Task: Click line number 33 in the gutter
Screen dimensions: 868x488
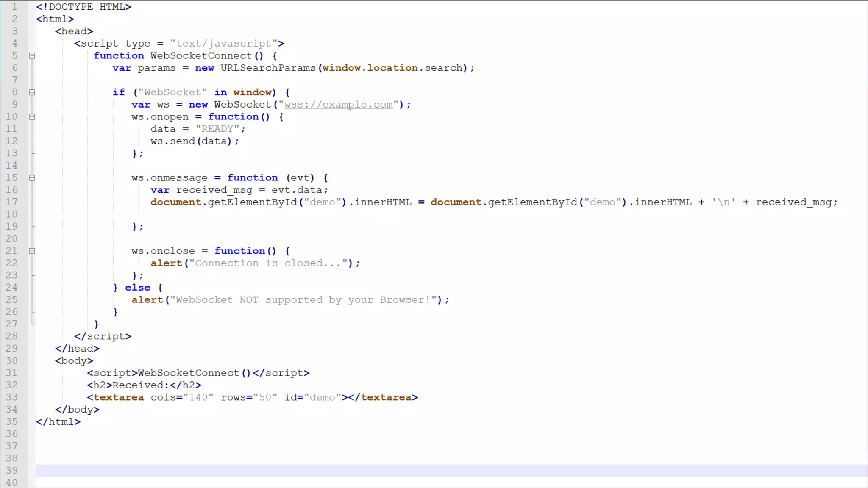Action: (x=11, y=397)
